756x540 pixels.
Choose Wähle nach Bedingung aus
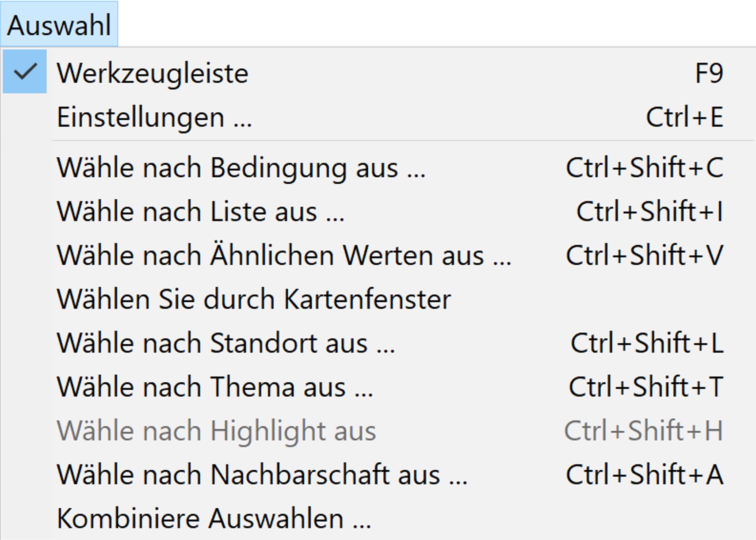click(x=241, y=168)
